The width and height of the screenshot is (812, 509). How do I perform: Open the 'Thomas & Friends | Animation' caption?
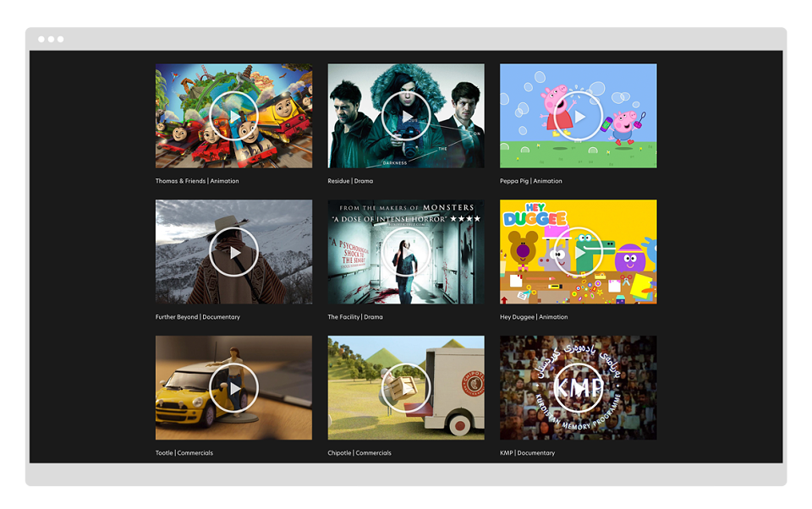197,181
